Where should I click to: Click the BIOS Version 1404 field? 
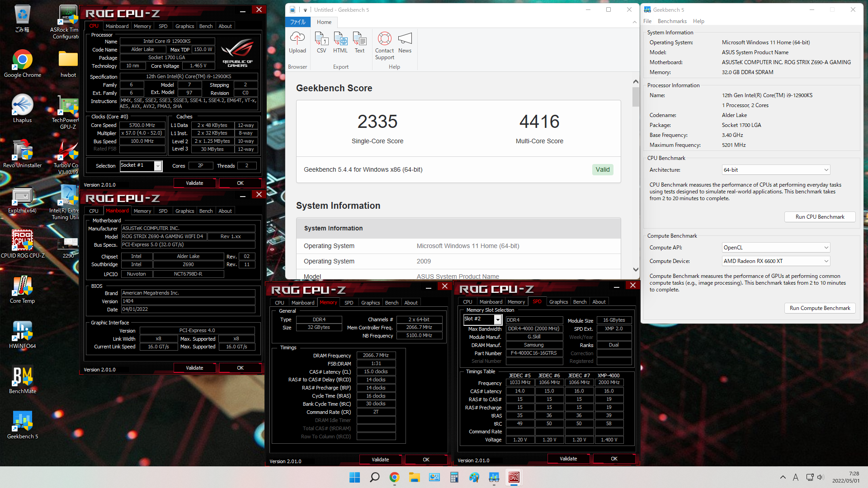point(188,301)
